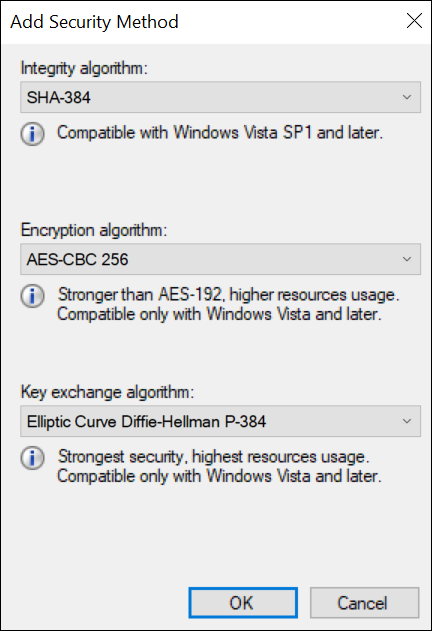Expand the Encryption algorithm dropdown arrow

[407, 259]
